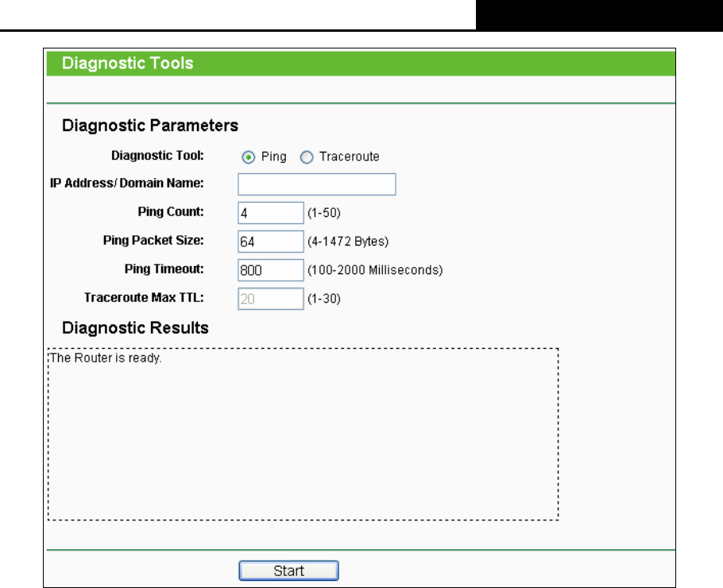Click the (4-1472 Bytes) range hint

pos(348,242)
